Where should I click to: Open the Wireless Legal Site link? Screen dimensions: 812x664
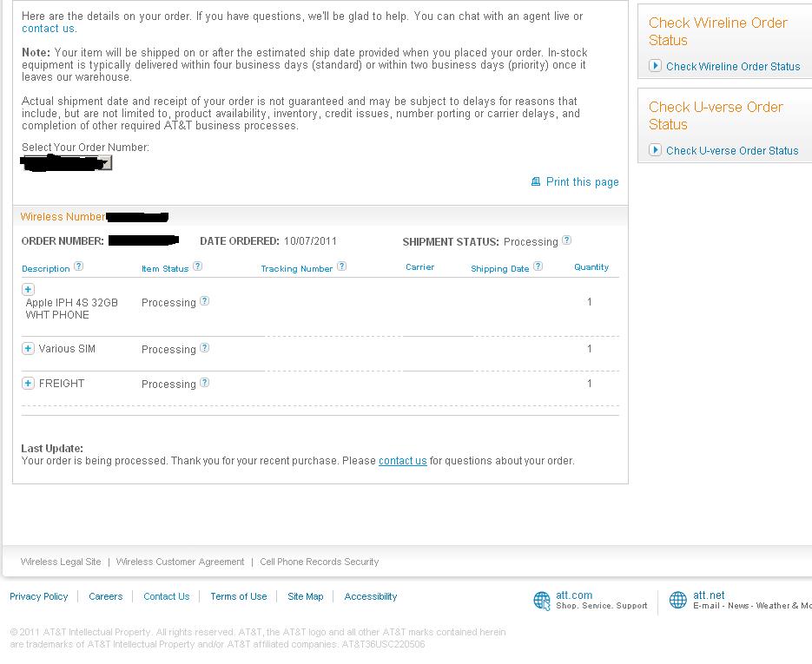(61, 562)
